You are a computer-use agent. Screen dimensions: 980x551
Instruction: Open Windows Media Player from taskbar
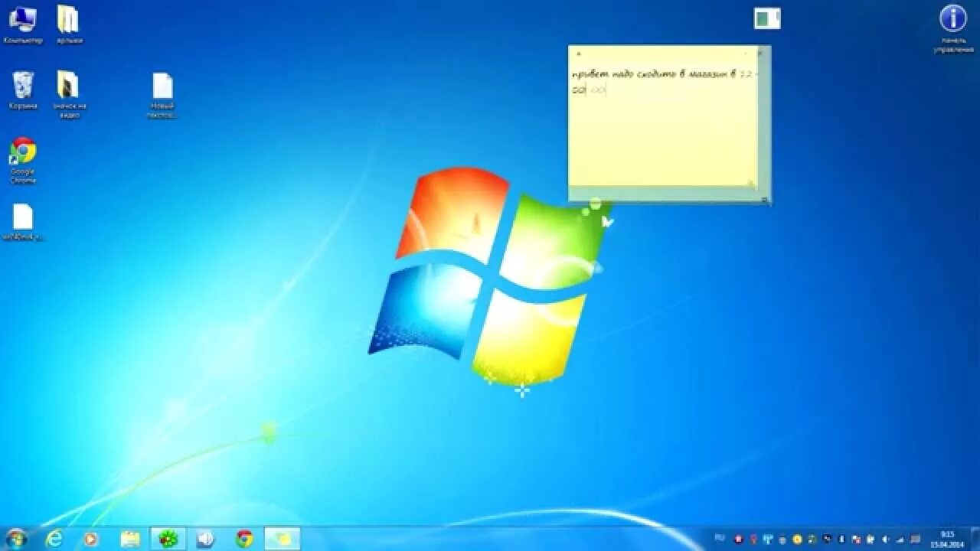coord(90,539)
